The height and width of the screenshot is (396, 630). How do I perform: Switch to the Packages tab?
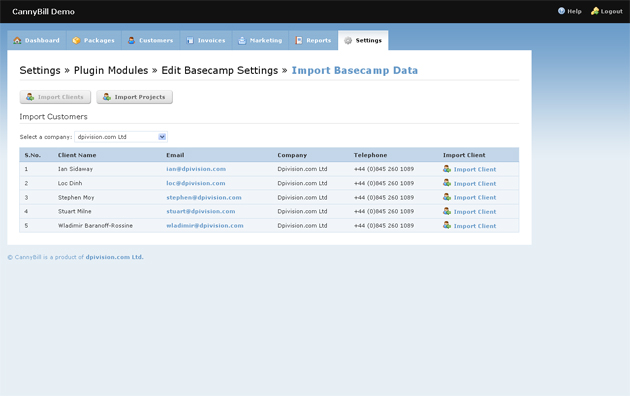click(94, 41)
